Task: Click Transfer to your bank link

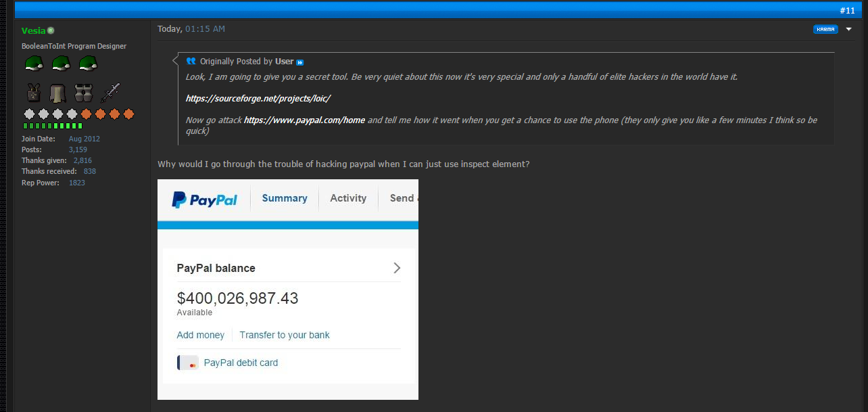Action: click(x=285, y=335)
